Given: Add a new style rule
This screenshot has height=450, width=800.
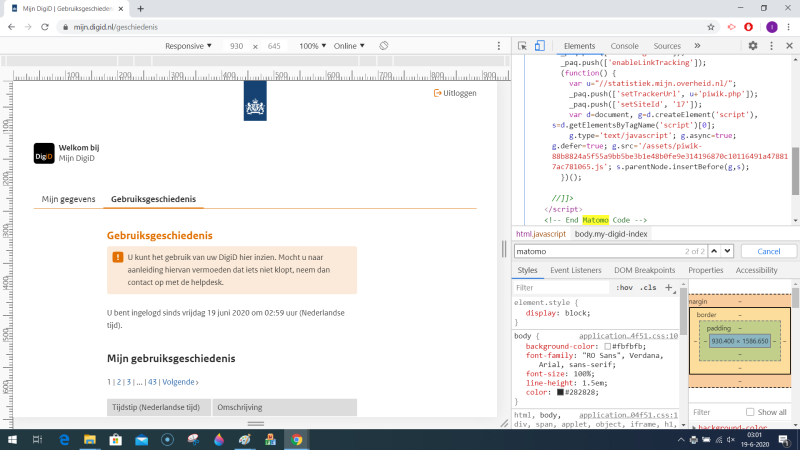Looking at the screenshot, I should [669, 287].
